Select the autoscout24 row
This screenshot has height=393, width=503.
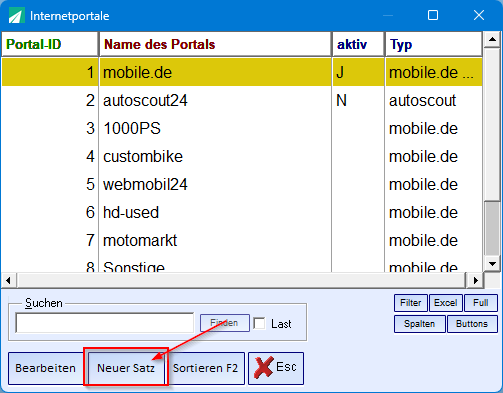[x=242, y=101]
